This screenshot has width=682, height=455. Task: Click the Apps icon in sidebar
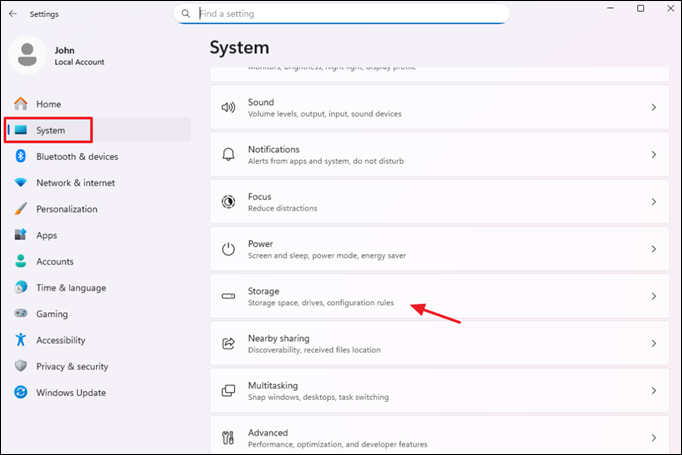click(20, 234)
